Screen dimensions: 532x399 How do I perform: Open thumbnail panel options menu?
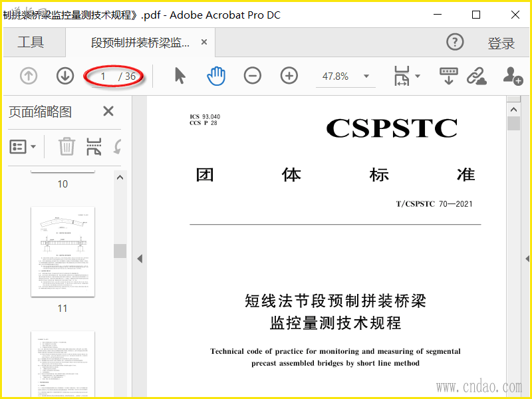[x=23, y=146]
